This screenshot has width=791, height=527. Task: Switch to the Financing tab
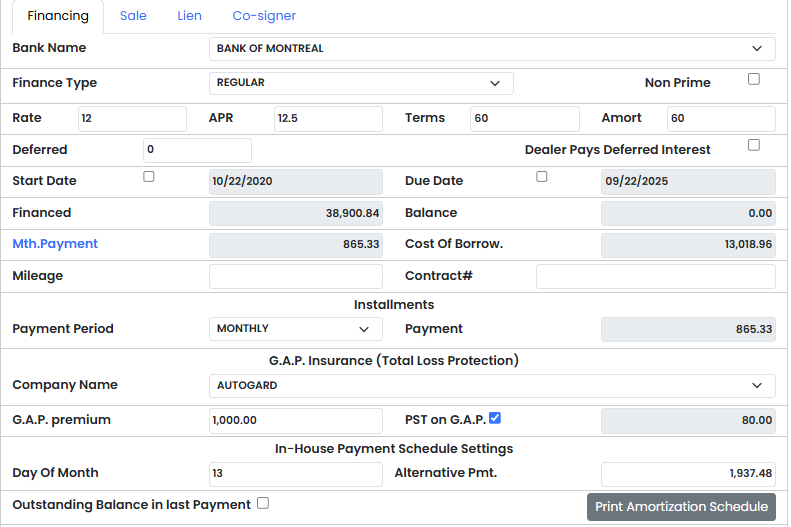[x=58, y=16]
